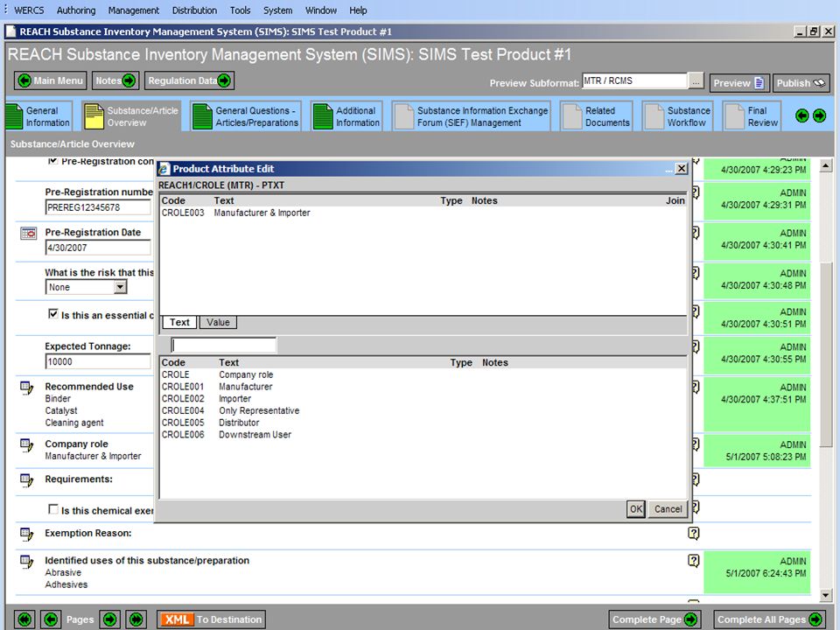The image size is (840, 630).
Task: Check the 'Is this chemical exempt' checkbox
Action: [x=53, y=509]
